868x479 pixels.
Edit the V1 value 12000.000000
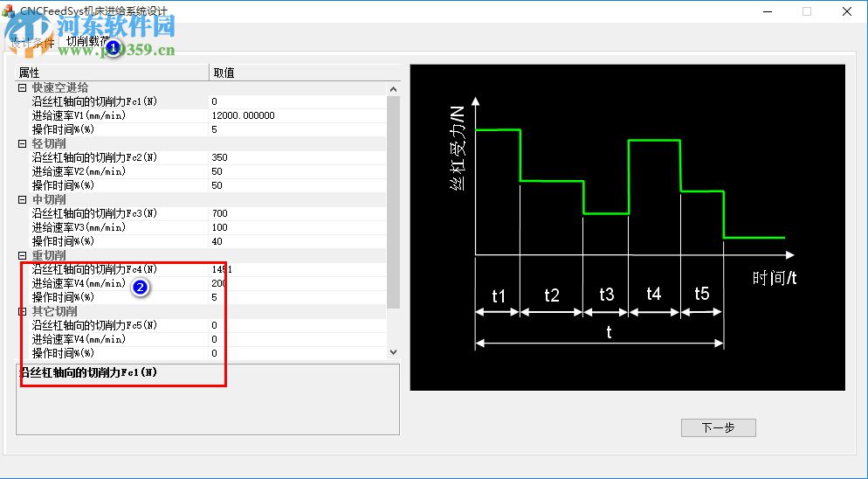297,115
